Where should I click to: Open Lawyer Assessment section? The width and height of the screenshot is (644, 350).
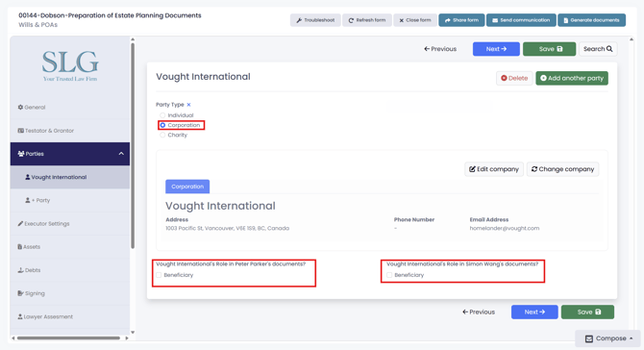point(70,316)
